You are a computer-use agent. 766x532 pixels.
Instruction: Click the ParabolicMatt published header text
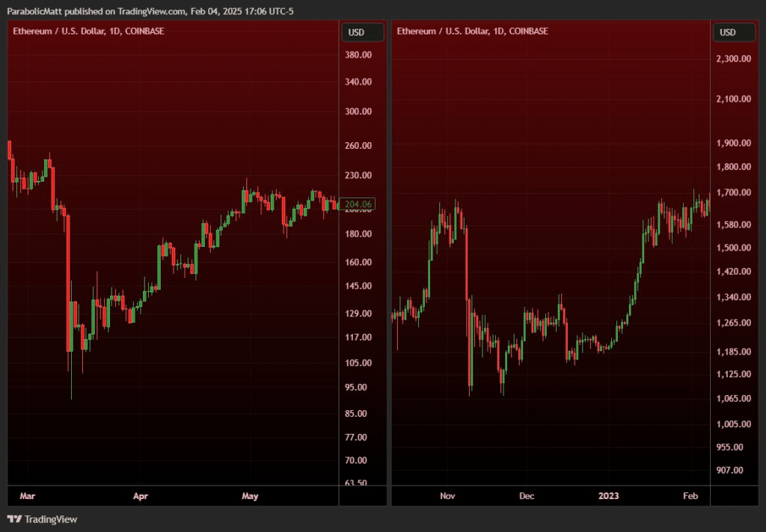[150, 10]
